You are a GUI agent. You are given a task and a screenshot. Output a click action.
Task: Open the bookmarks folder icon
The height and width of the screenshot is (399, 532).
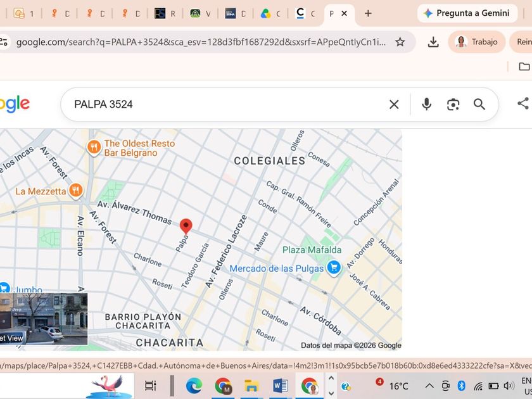524,66
